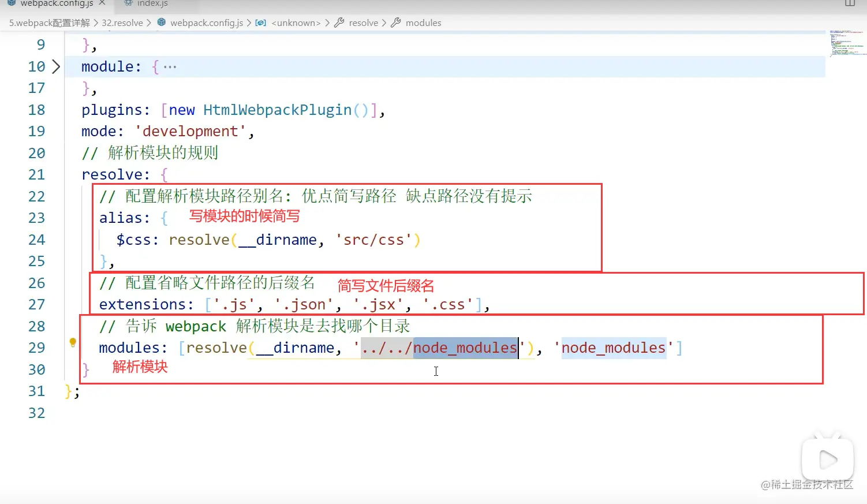
Task: Open the index.js editor tab
Action: pyautogui.click(x=152, y=3)
